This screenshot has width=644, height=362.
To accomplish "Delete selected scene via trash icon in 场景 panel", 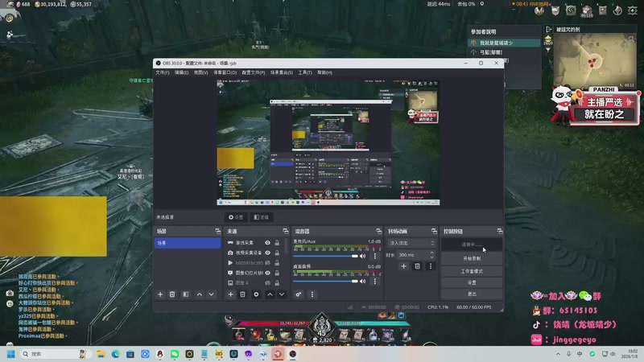I will 172,294.
